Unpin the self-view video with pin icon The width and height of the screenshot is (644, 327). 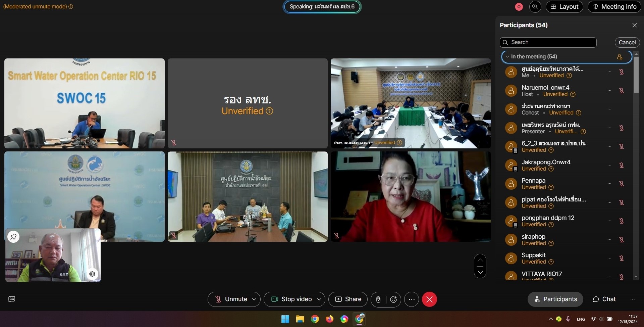(x=13, y=237)
